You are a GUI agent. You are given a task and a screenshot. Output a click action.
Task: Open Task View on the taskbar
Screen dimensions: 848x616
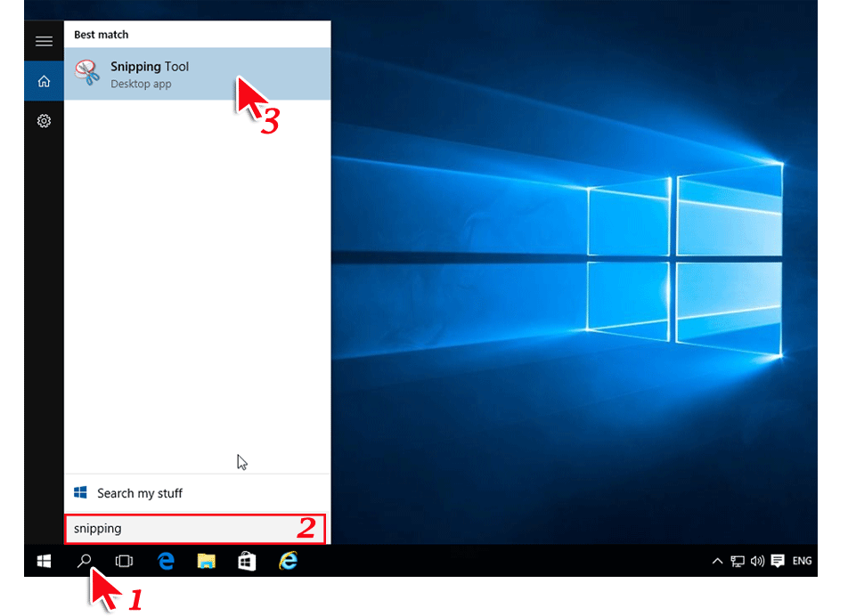pyautogui.click(x=124, y=561)
